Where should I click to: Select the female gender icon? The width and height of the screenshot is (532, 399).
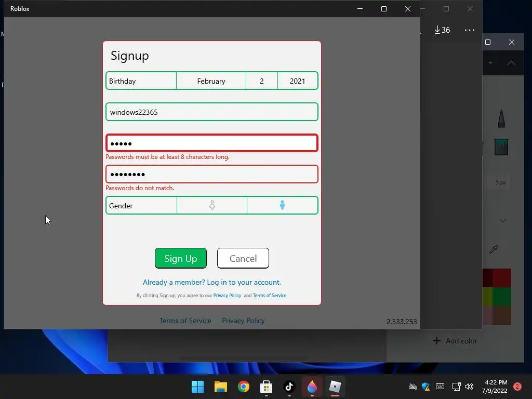(212, 205)
